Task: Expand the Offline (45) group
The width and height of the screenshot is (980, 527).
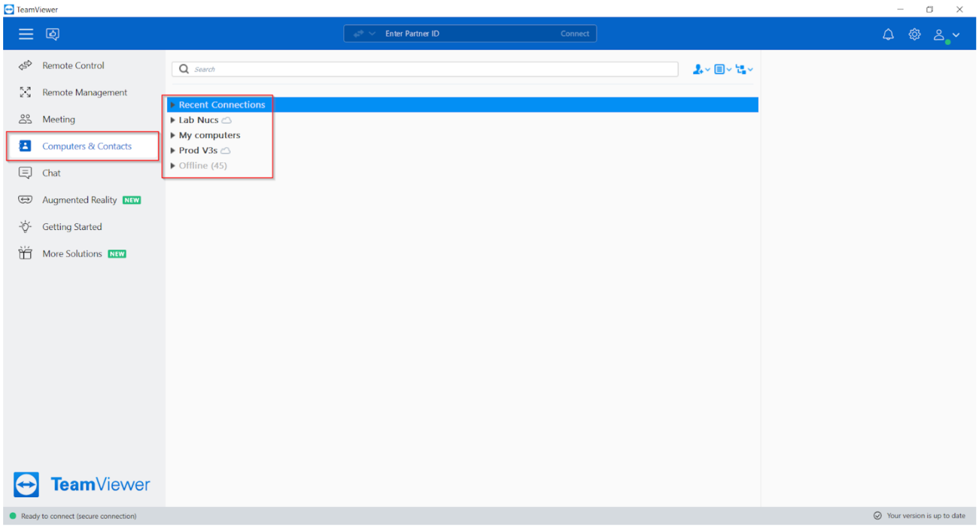Action: [173, 166]
